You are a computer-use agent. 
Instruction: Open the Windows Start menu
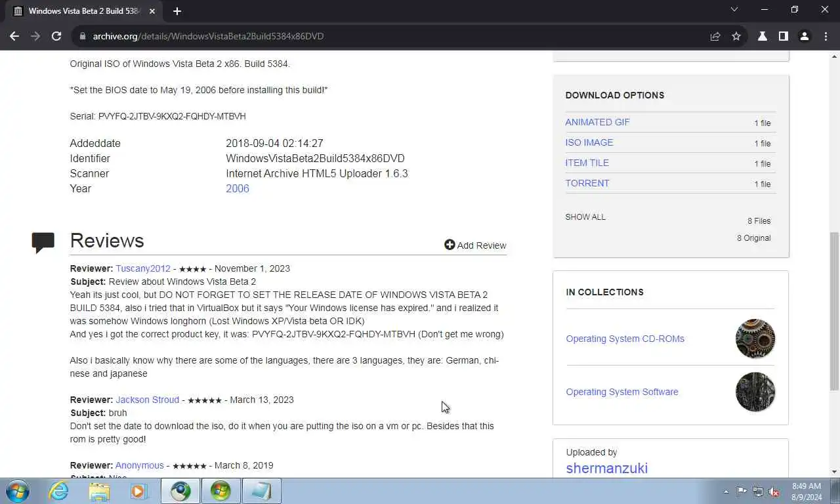(x=17, y=491)
